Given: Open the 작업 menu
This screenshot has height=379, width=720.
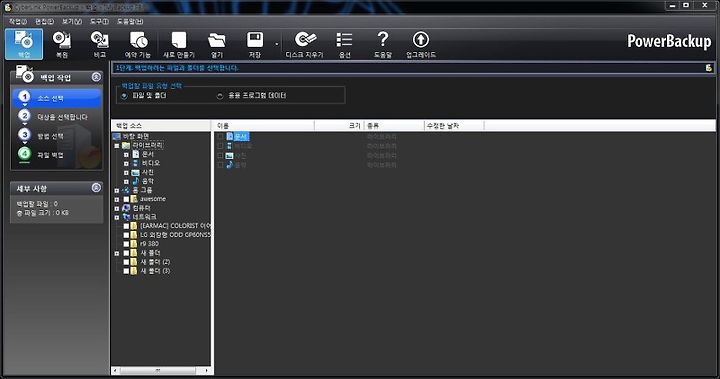Looking at the screenshot, I should click(18, 22).
